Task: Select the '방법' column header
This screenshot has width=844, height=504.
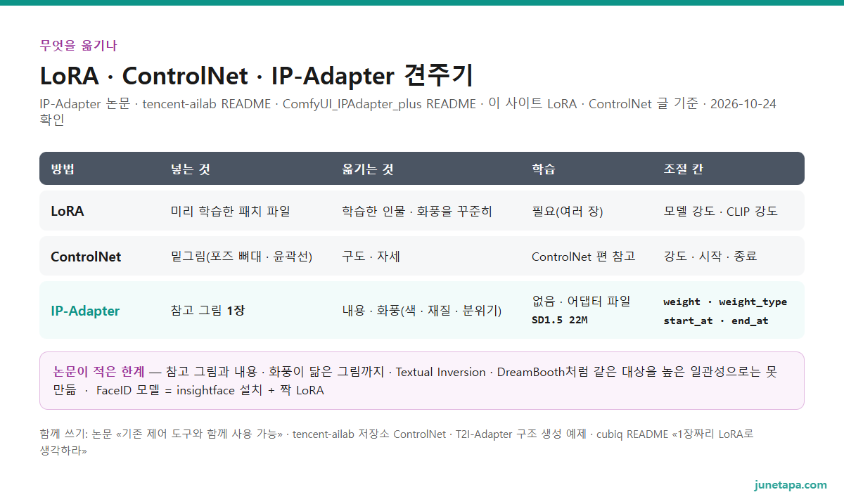Action: [x=63, y=169]
